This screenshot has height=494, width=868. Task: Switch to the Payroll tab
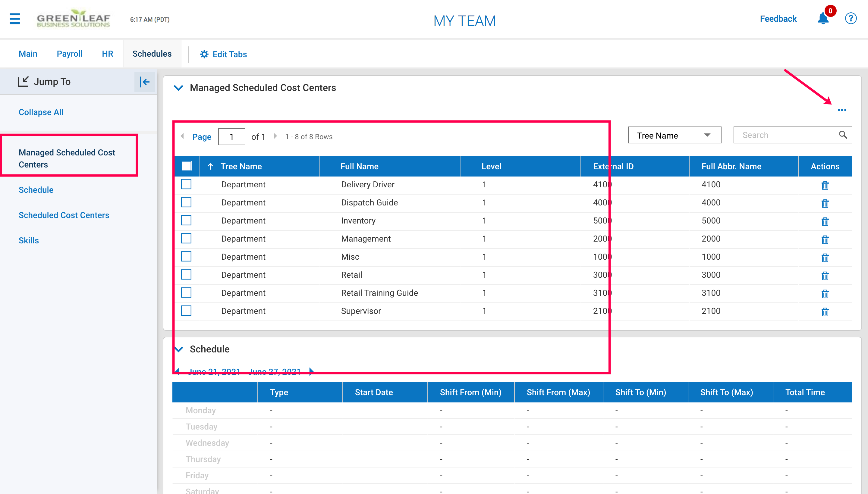pos(70,54)
